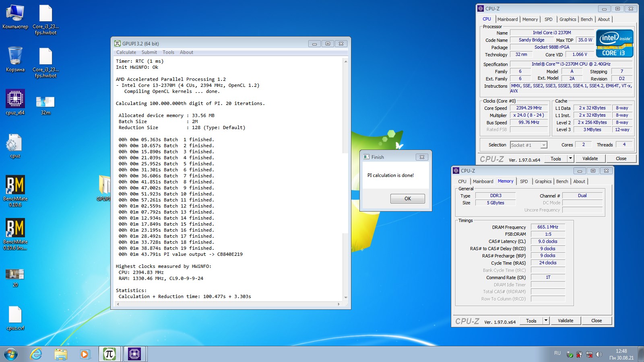Click the PI value output CB840E219 line
Viewport: 644px width, 362px height.
180,254
